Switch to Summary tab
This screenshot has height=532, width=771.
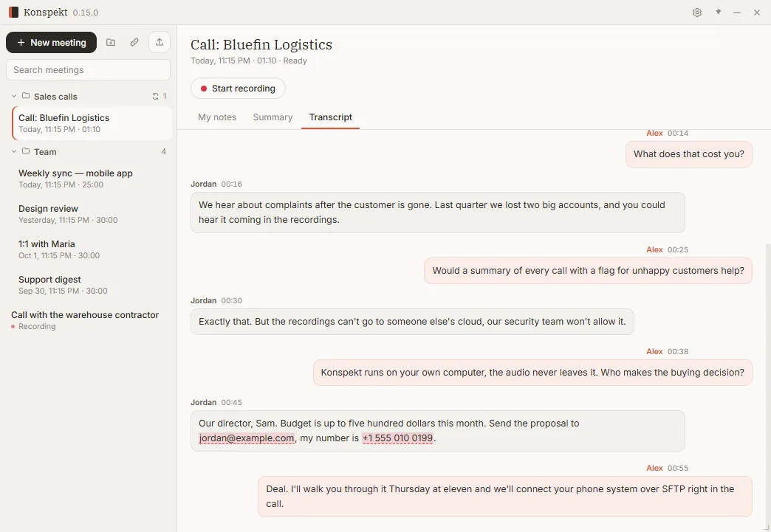pyautogui.click(x=273, y=117)
